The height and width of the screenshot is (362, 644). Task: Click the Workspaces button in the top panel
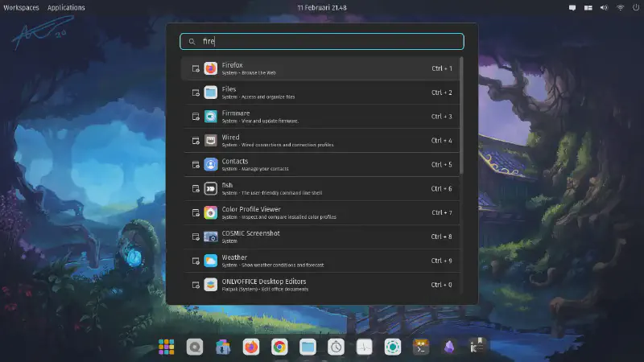[x=21, y=7]
